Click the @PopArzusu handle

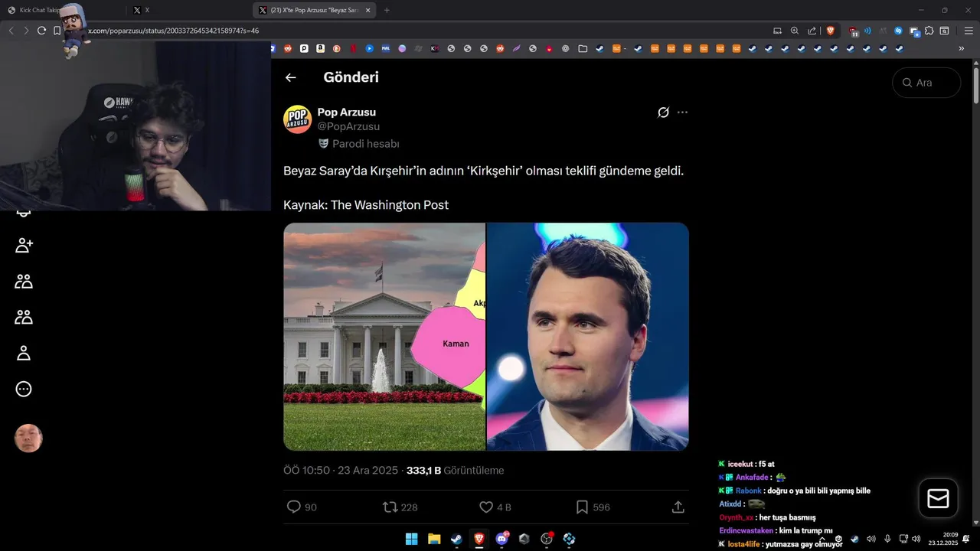pyautogui.click(x=348, y=126)
